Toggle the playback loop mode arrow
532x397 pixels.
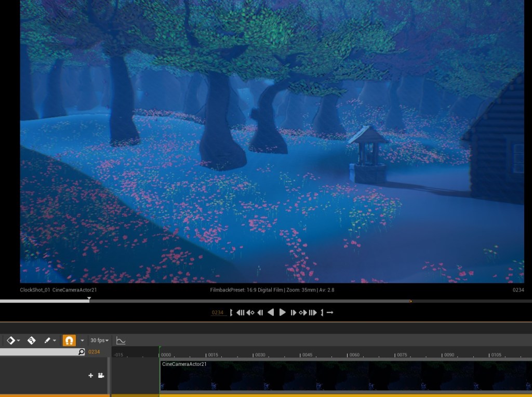329,312
